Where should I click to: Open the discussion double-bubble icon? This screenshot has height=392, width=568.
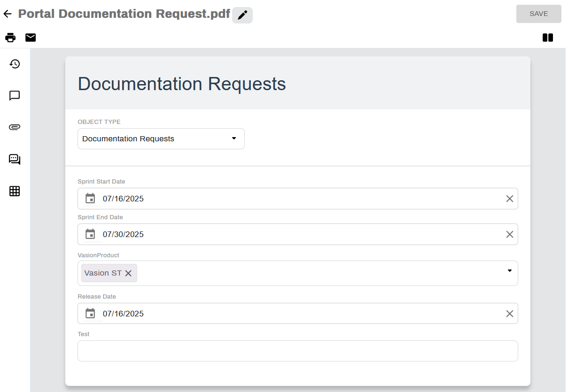point(15,159)
